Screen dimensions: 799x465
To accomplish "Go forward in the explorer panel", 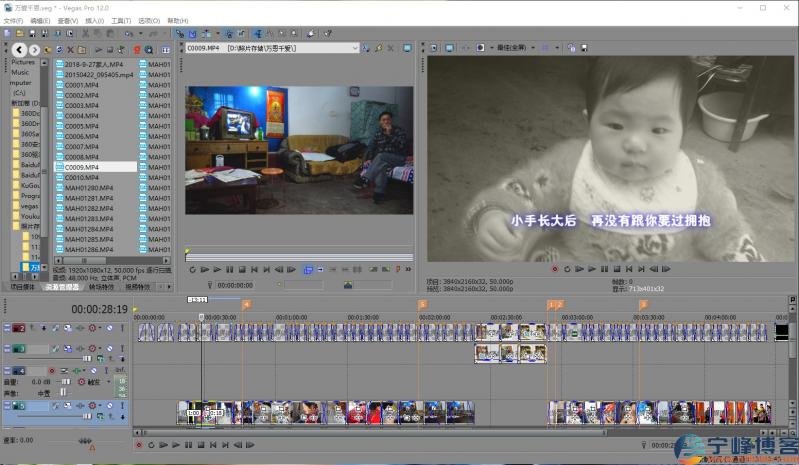I will 34,50.
